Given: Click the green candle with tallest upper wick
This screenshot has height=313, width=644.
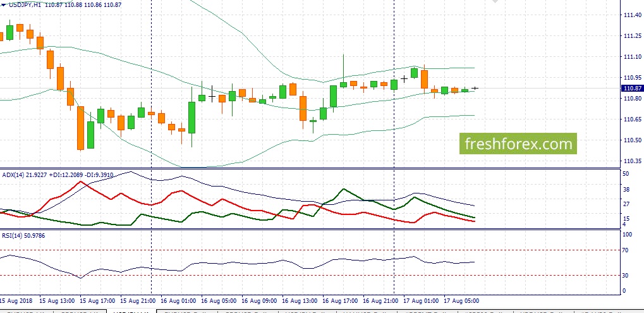Looking at the screenshot, I should pos(343,71).
